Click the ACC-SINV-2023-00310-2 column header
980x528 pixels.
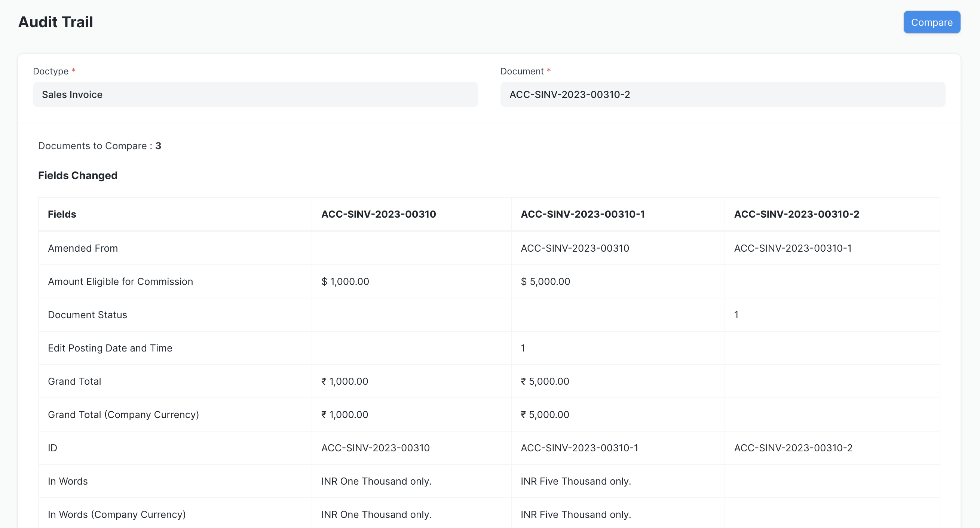click(x=796, y=214)
